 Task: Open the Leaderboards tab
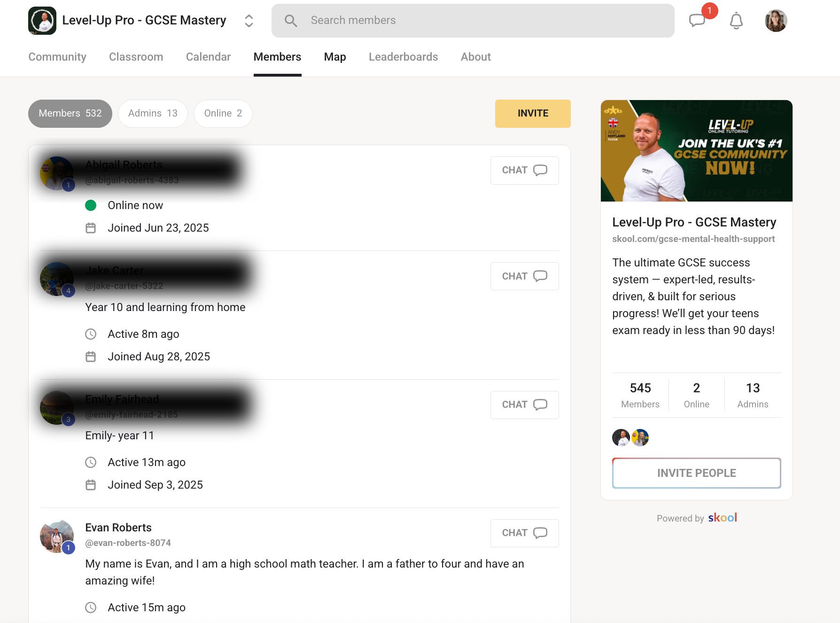tap(403, 57)
